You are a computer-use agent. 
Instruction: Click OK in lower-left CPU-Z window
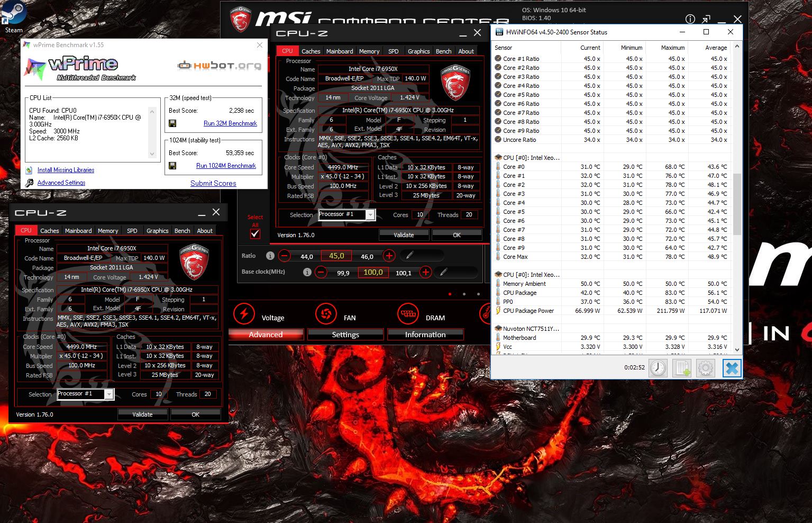coord(195,414)
